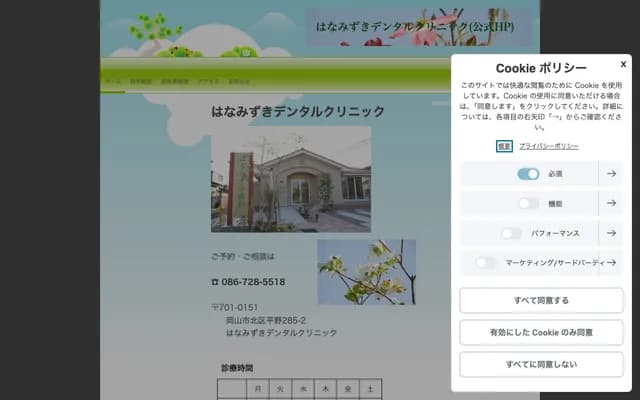Click the はなみずきデンタルクリニック page heading
Viewport: 640px width, 400px height.
pyautogui.click(x=298, y=111)
